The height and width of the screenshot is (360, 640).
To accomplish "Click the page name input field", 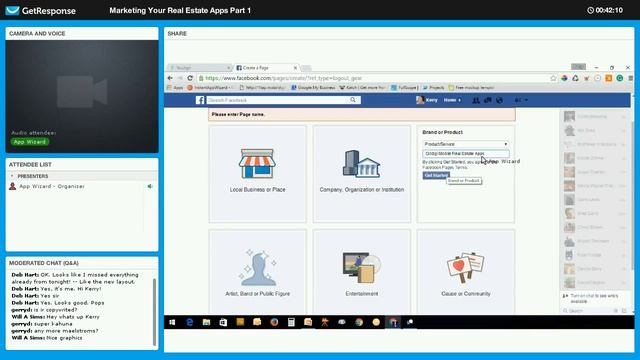I will point(466,153).
